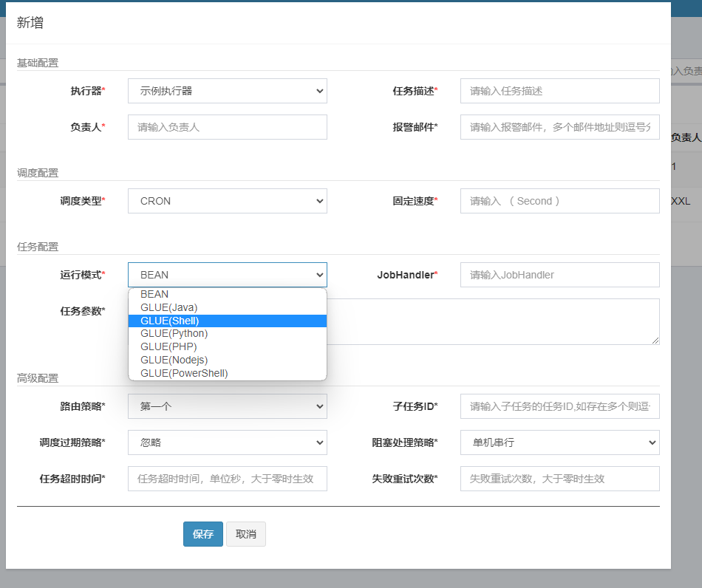Select BEAN option in the list
Image resolution: width=702 pixels, height=588 pixels.
pyautogui.click(x=154, y=294)
